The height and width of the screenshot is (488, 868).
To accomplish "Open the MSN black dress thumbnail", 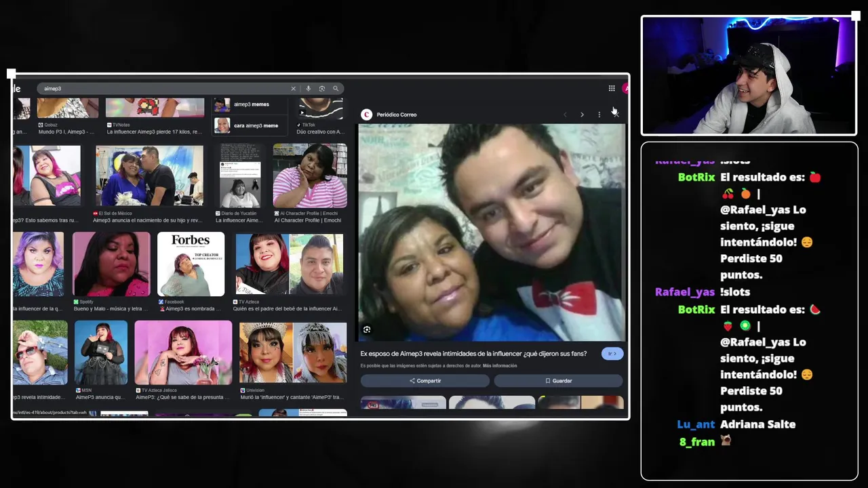I will pos(101,352).
